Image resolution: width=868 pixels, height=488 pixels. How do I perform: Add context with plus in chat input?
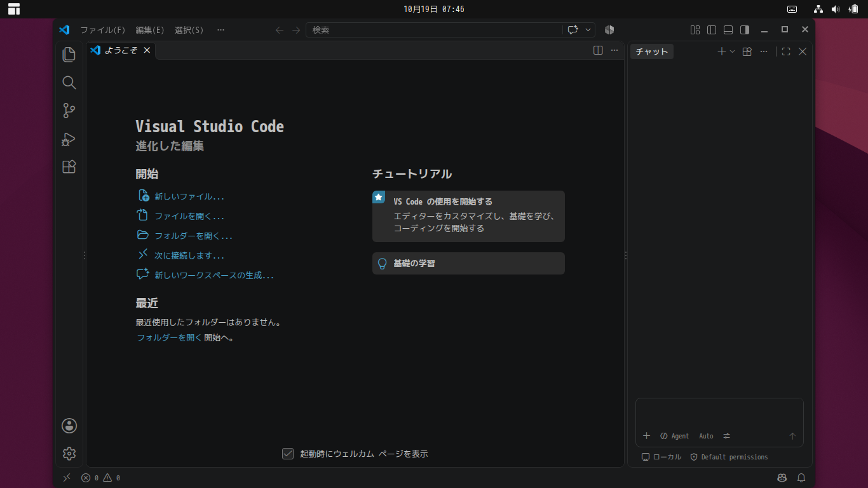coord(647,436)
